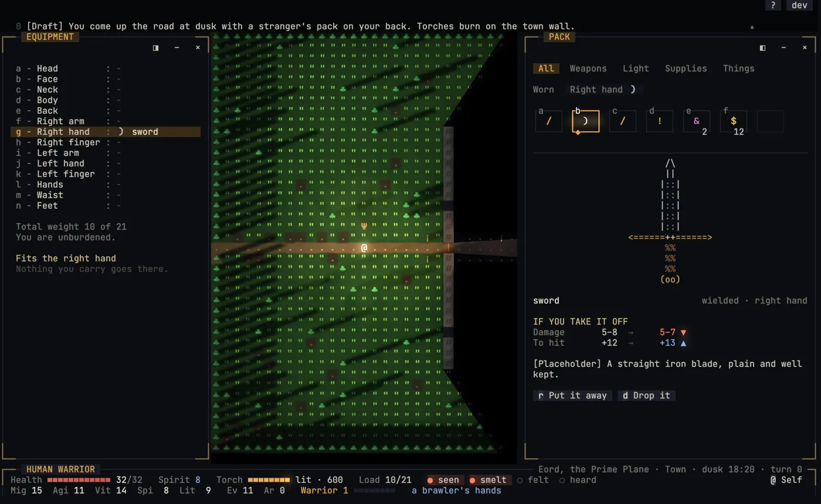Viewport: 821px width, 504px height.
Task: Select the Body equipment slot row
Action: [106, 100]
